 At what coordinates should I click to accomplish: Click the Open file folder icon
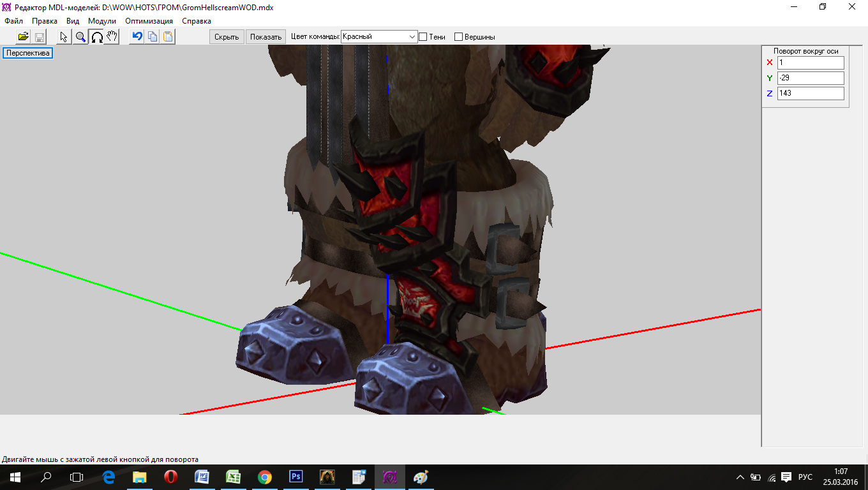[24, 36]
